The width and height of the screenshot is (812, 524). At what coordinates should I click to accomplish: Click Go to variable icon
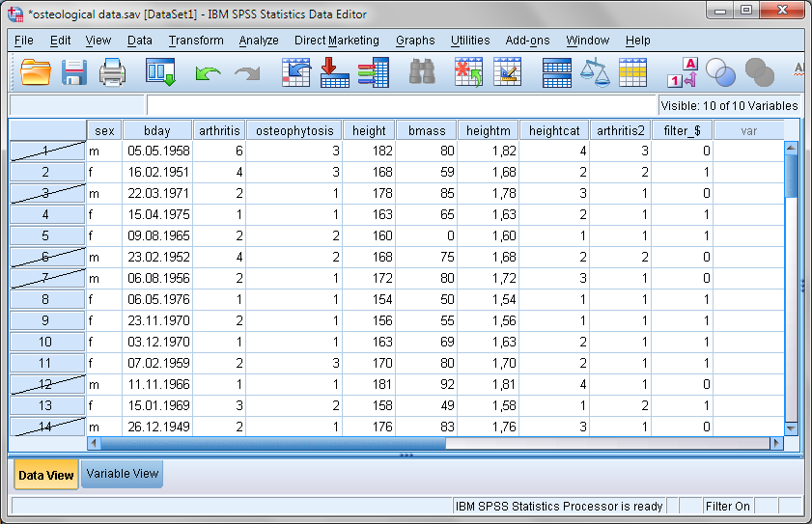click(x=334, y=72)
